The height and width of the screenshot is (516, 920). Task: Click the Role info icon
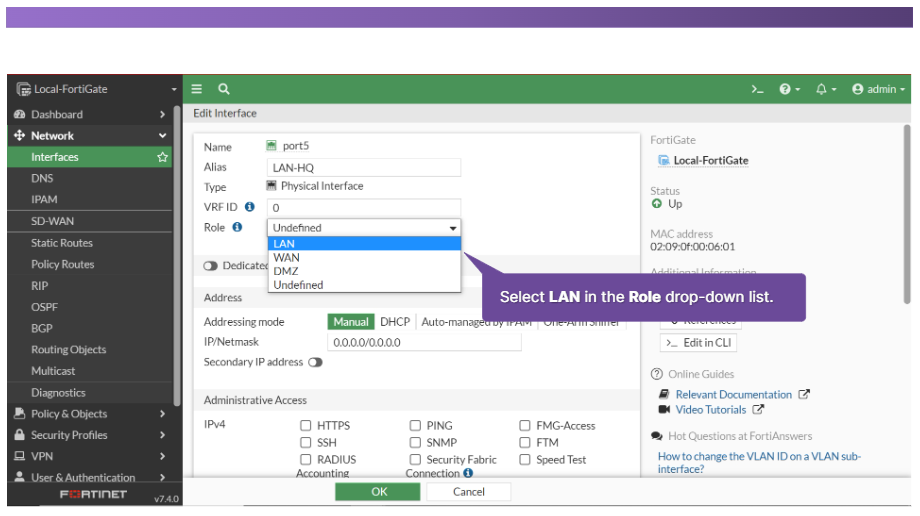coord(237,227)
